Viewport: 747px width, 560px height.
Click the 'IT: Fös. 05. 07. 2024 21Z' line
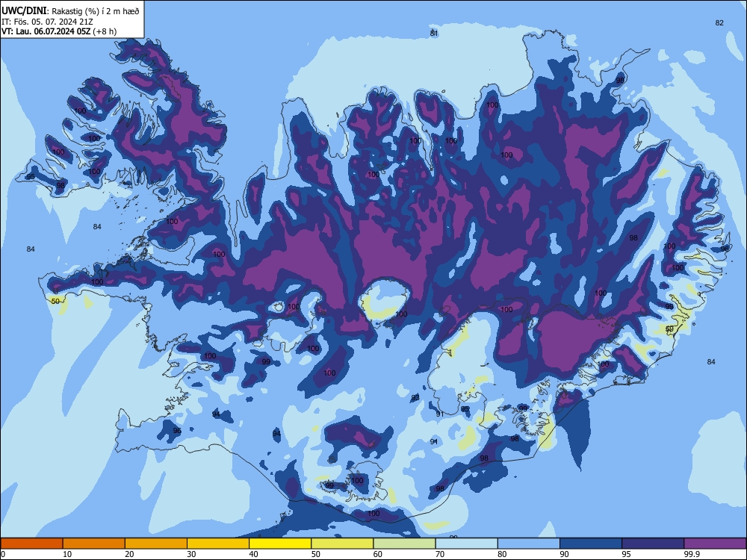pos(47,22)
